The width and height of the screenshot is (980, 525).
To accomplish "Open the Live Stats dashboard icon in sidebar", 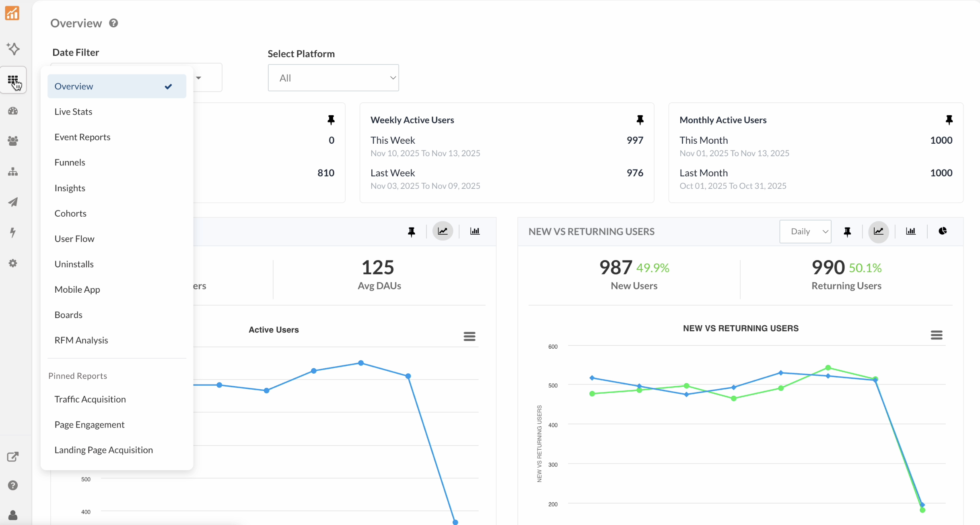I will tap(13, 111).
